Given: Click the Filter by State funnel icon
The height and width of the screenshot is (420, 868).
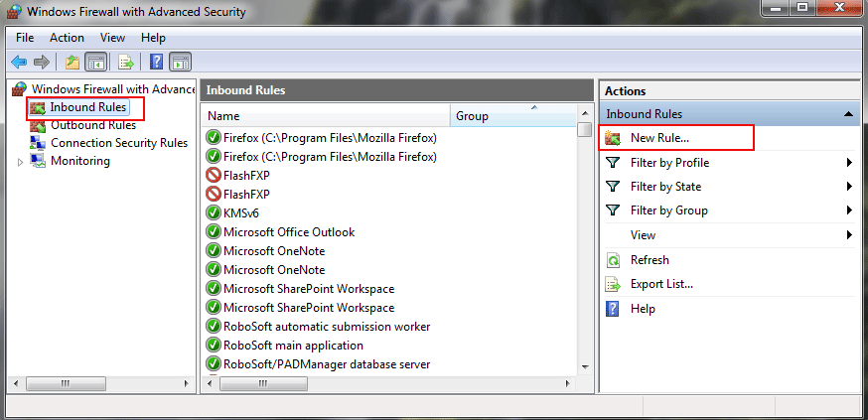Looking at the screenshot, I should tap(613, 187).
